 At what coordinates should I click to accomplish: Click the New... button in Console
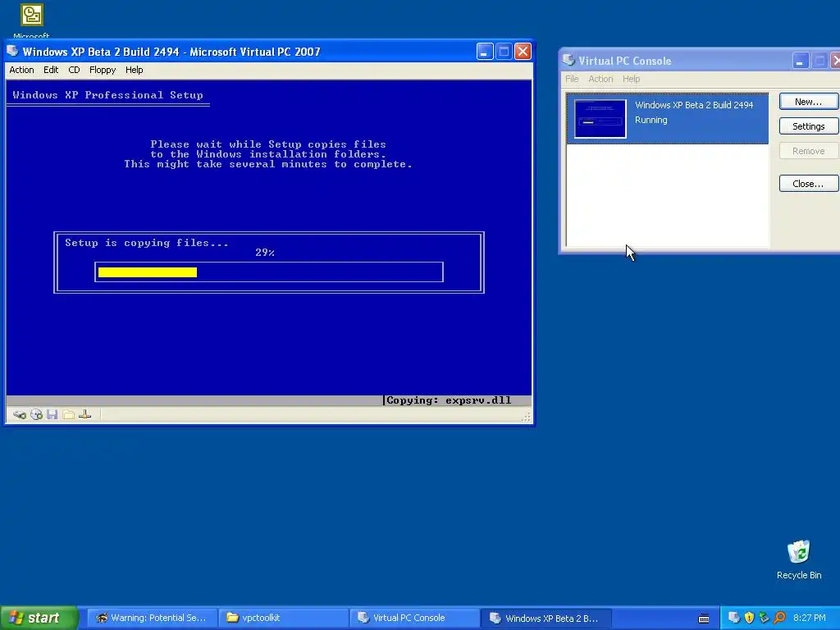point(808,101)
